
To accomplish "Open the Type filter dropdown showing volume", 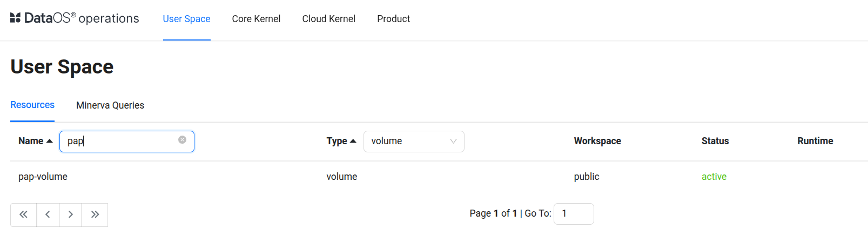I will [x=414, y=142].
